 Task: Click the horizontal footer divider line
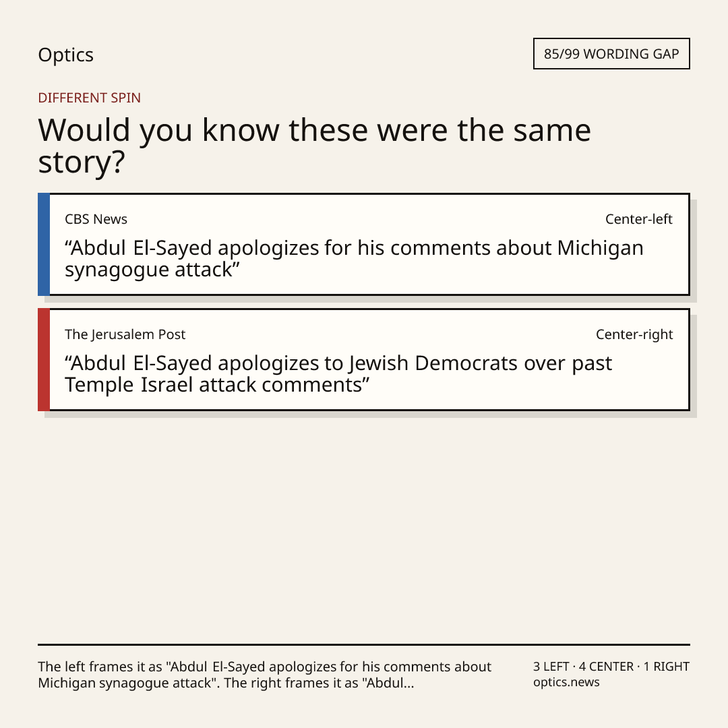pyautogui.click(x=364, y=644)
